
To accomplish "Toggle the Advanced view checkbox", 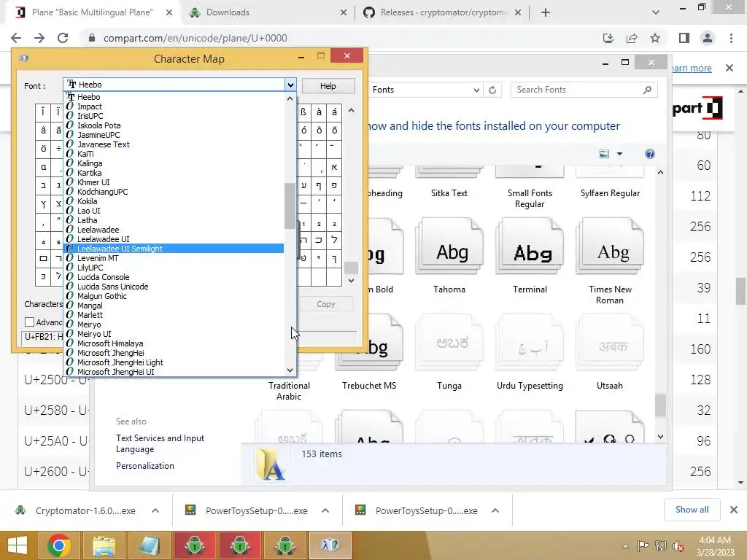I will (29, 322).
